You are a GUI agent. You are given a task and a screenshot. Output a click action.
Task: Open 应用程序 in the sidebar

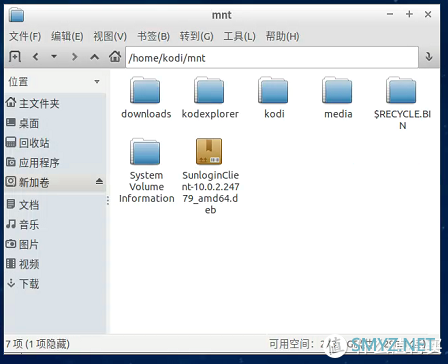click(x=55, y=163)
